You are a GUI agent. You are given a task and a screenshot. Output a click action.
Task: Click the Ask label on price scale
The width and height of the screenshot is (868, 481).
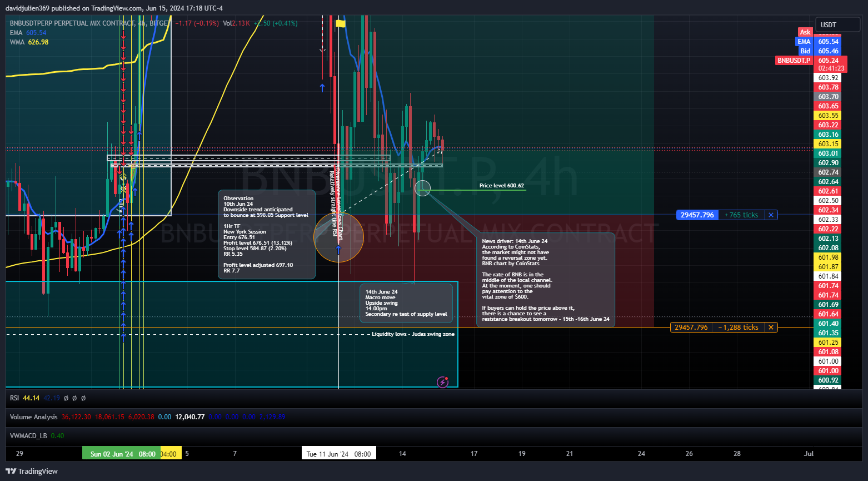pyautogui.click(x=805, y=32)
